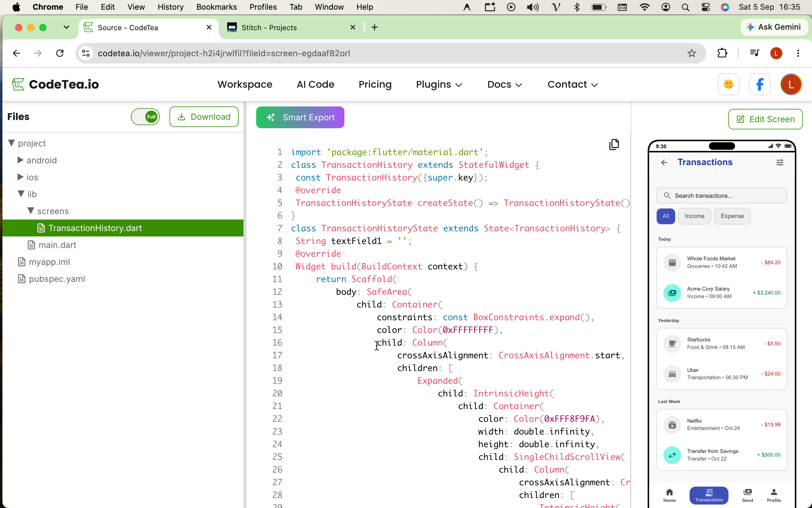
Task: Click Profile icon in preview bottom bar
Action: 774,495
